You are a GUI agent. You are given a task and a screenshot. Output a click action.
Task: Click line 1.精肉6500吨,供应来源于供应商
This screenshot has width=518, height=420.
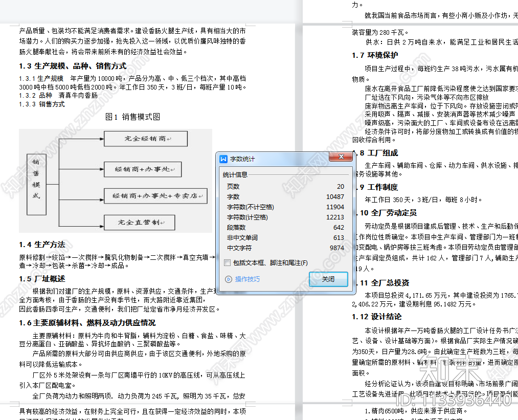pyautogui.click(x=416, y=411)
